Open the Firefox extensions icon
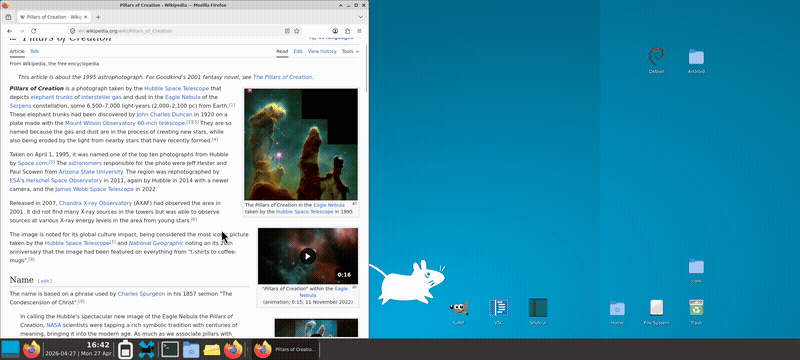This screenshot has width=800, height=360. coord(347,31)
